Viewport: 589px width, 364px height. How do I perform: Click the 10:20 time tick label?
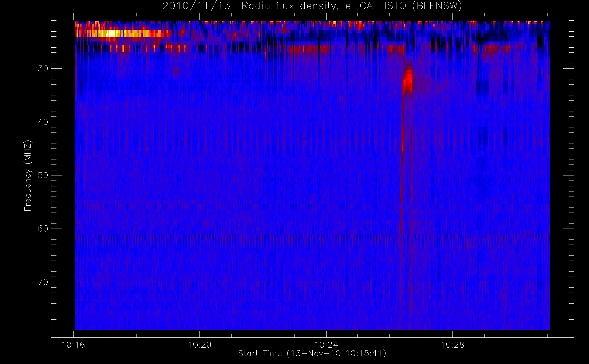[x=199, y=345]
